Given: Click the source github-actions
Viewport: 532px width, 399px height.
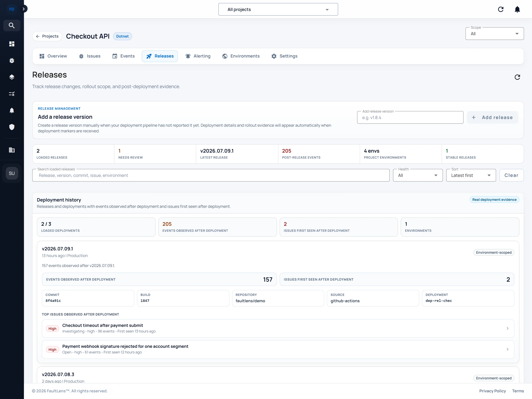Looking at the screenshot, I should coord(345,301).
